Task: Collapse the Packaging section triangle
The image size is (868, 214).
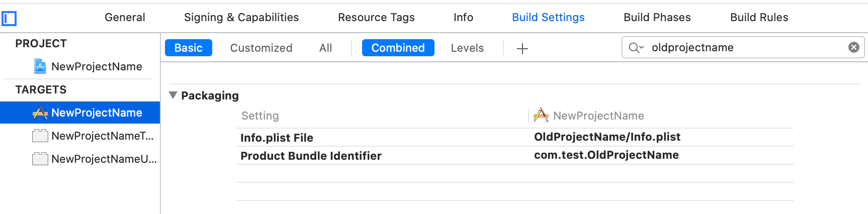Action: point(173,95)
